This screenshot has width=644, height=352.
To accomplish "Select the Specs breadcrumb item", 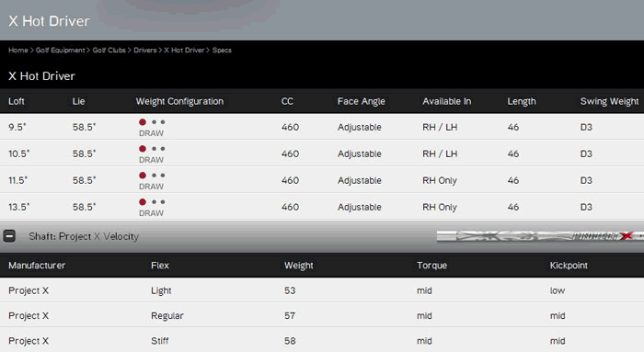I will 222,50.
